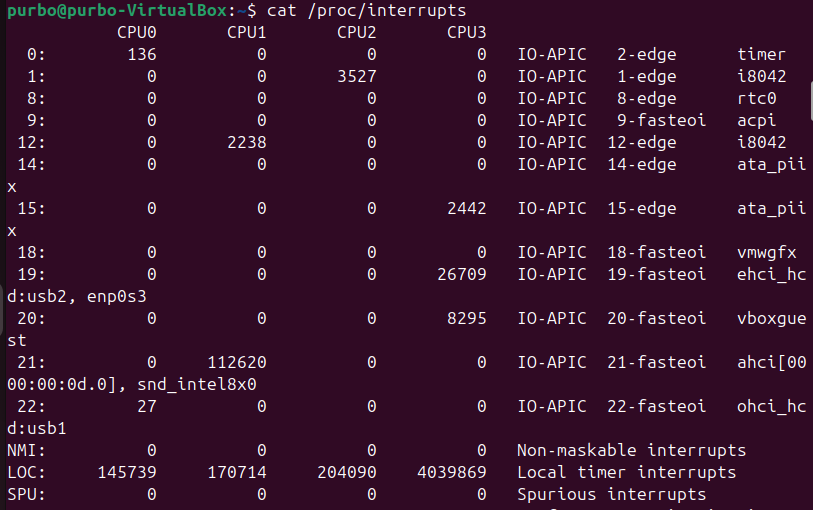Click the 'cat /proc/interrupts' command text
Screen dimensions: 813x510
click(x=367, y=10)
